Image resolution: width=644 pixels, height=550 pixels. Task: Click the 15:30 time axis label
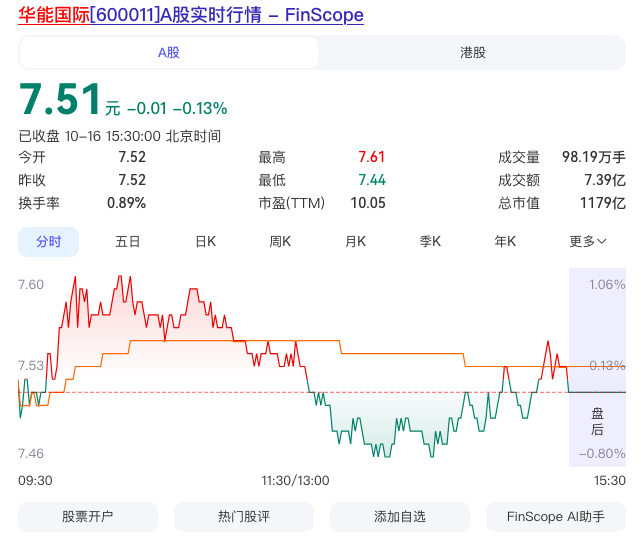point(610,481)
